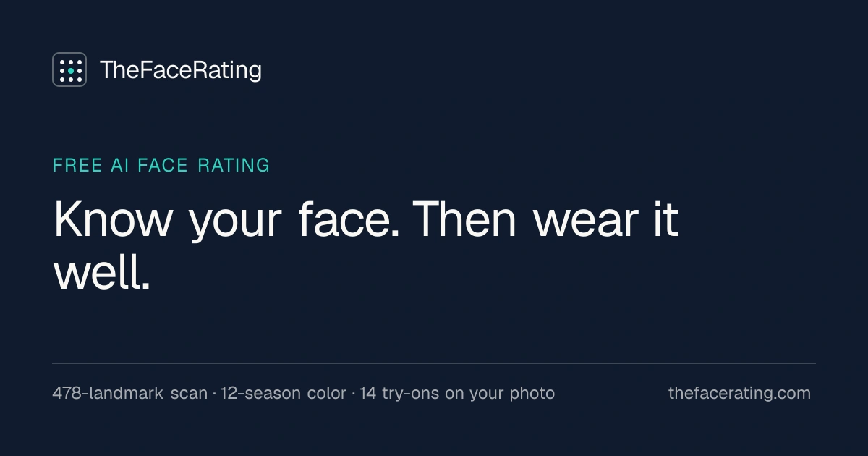Click the word RATING in the teal label

click(x=234, y=165)
